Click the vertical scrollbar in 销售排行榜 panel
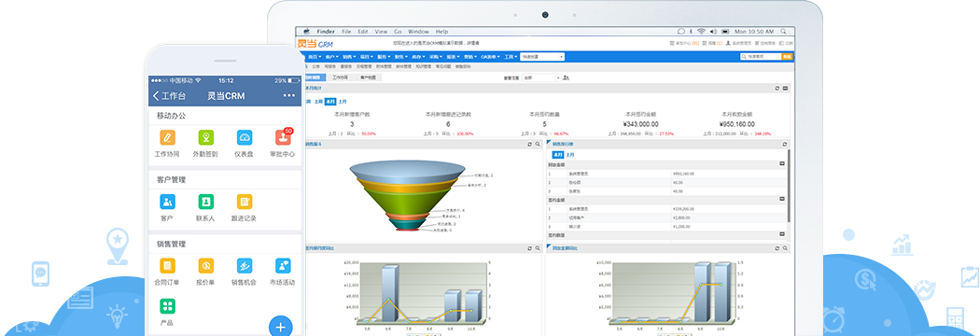The height and width of the screenshot is (336, 980). point(789,186)
